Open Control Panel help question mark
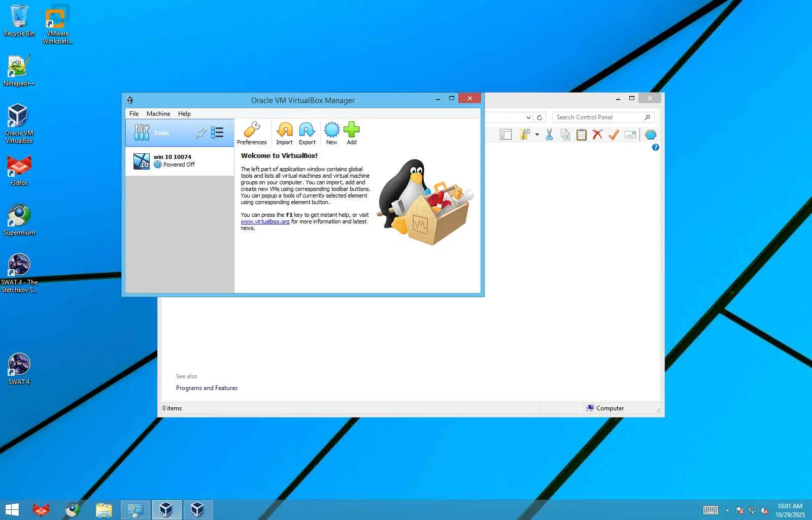This screenshot has width=812, height=520. tap(655, 147)
